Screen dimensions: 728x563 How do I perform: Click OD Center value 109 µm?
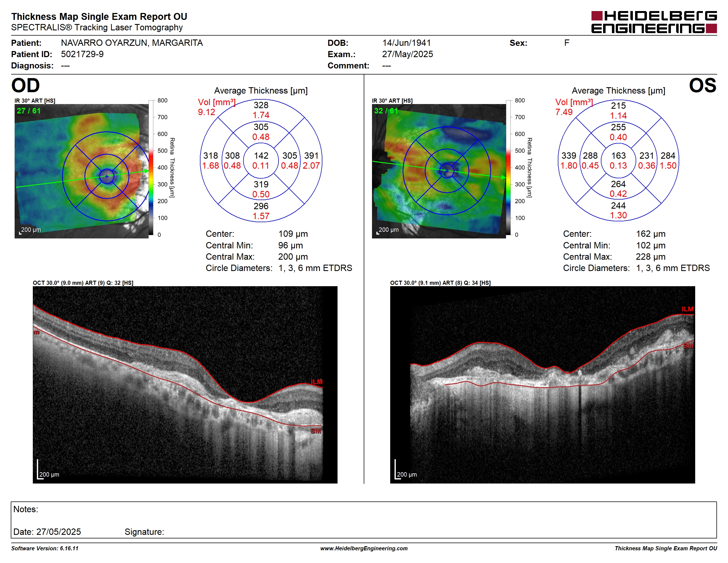pyautogui.click(x=293, y=234)
